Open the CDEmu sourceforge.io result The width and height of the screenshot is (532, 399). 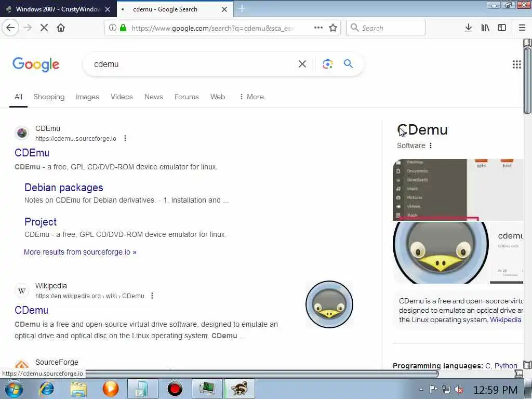tap(32, 153)
